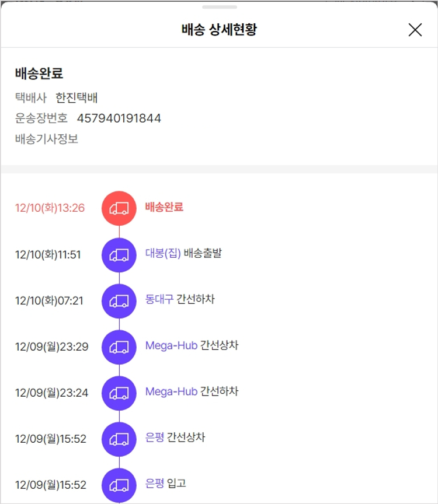This screenshot has width=438, height=504.
Task: Click the truck icon for 은평 입고
Action: click(119, 485)
